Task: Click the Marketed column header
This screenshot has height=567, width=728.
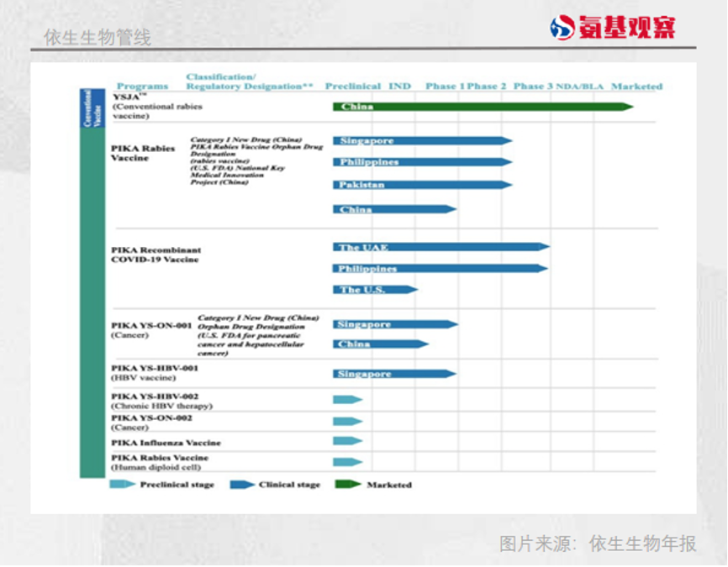Action: click(636, 87)
